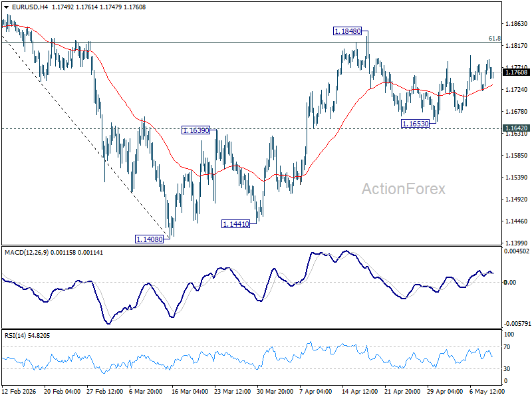Click the 1.18630 price axis value
This screenshot has width=532, height=399.
[517, 24]
